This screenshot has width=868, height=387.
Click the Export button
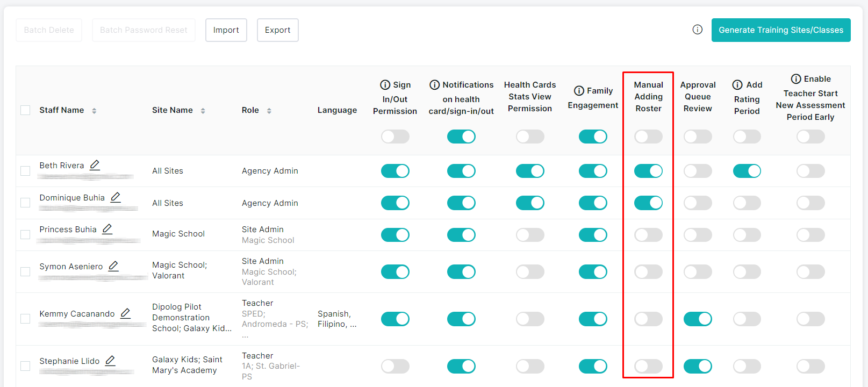277,30
